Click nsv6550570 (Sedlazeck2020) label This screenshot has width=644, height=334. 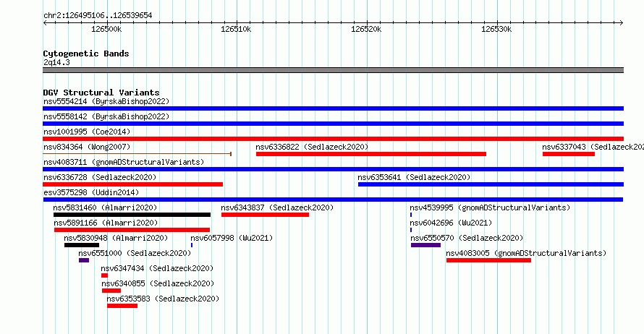tap(467, 238)
